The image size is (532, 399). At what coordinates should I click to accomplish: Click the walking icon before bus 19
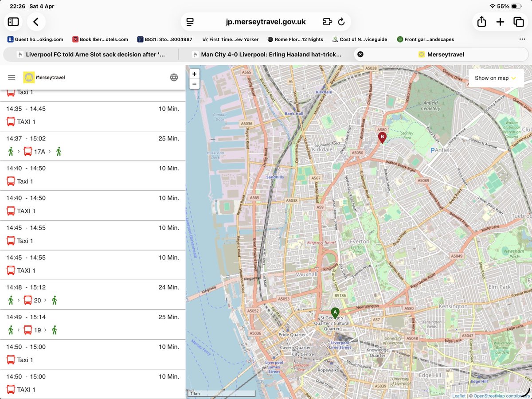pyautogui.click(x=11, y=330)
